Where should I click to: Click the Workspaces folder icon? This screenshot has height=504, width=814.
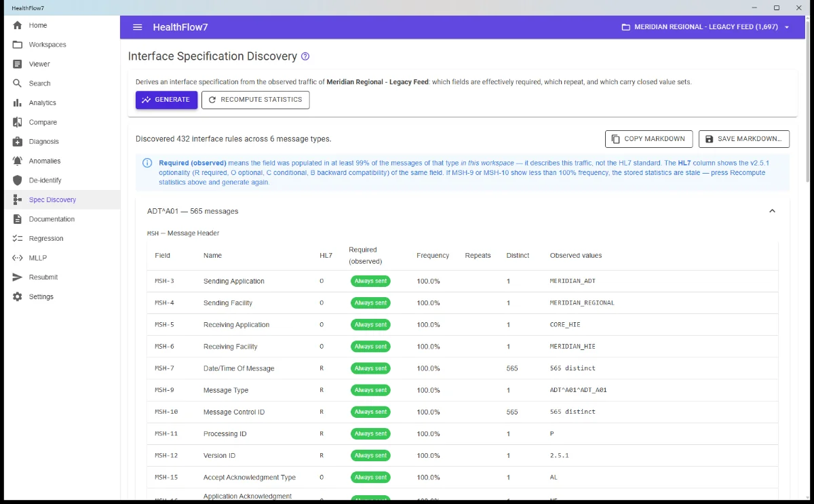18,45
